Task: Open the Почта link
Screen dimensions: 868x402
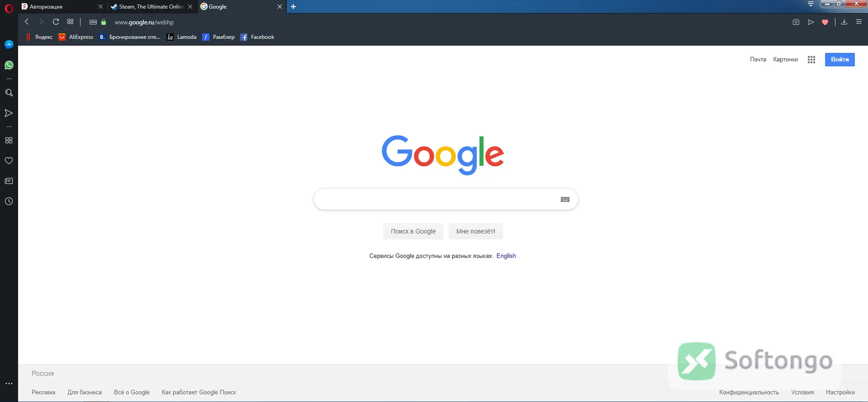Action: click(758, 60)
